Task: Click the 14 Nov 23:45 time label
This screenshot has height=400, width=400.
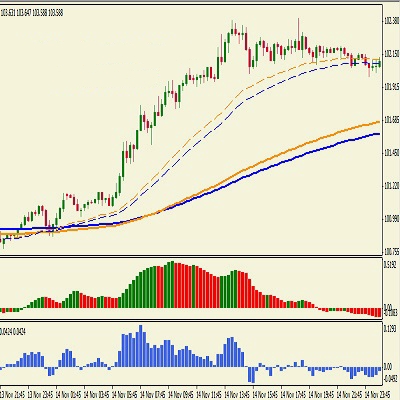Action: [x=378, y=394]
